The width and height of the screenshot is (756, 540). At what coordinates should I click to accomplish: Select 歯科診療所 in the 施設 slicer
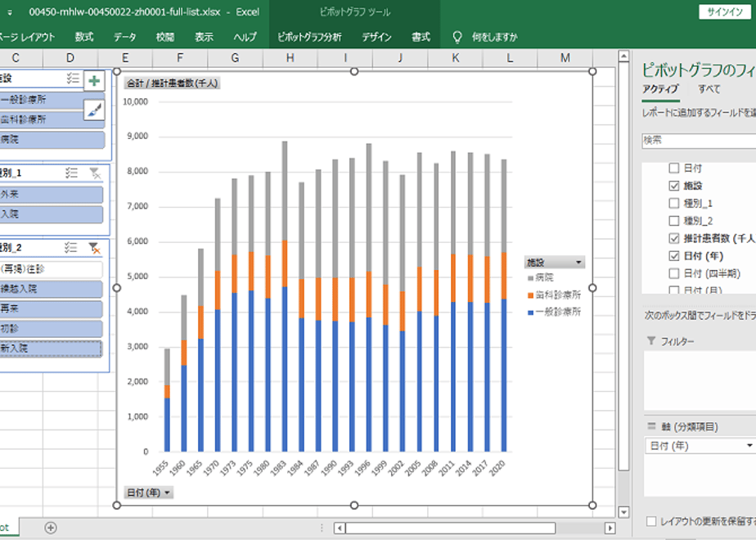pyautogui.click(x=52, y=119)
